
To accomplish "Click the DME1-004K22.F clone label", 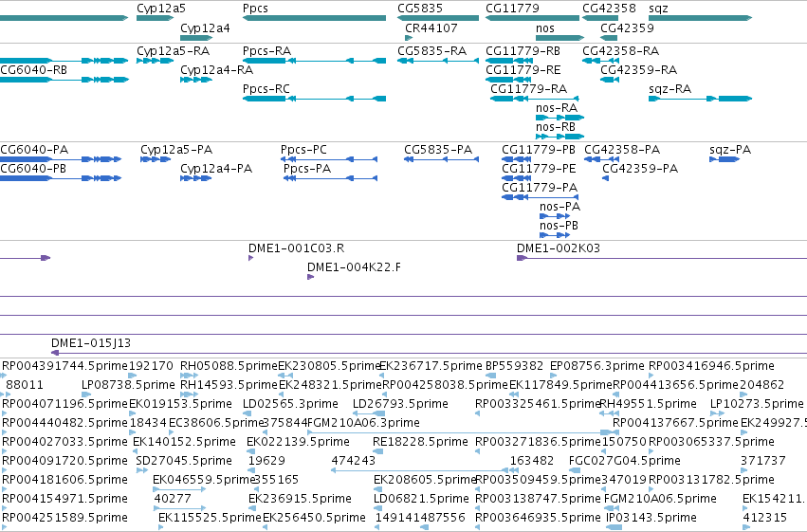I will coord(354,267).
